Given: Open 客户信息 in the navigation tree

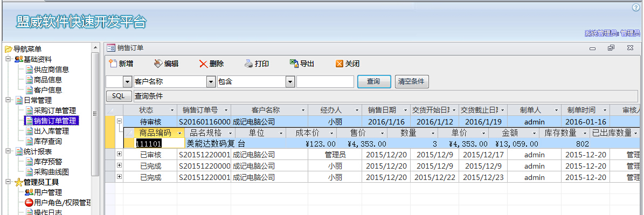Looking at the screenshot, I should pyautogui.click(x=48, y=90).
